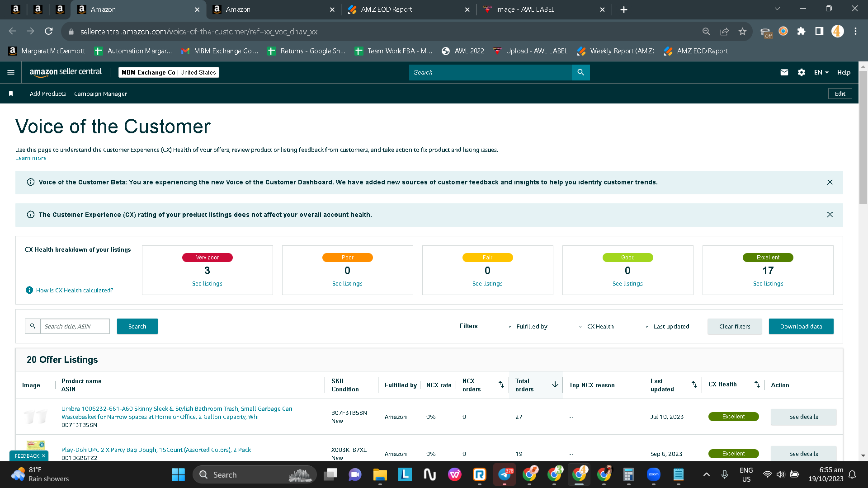Open the Windows Start menu
The width and height of the screenshot is (868, 488).
coord(178,474)
